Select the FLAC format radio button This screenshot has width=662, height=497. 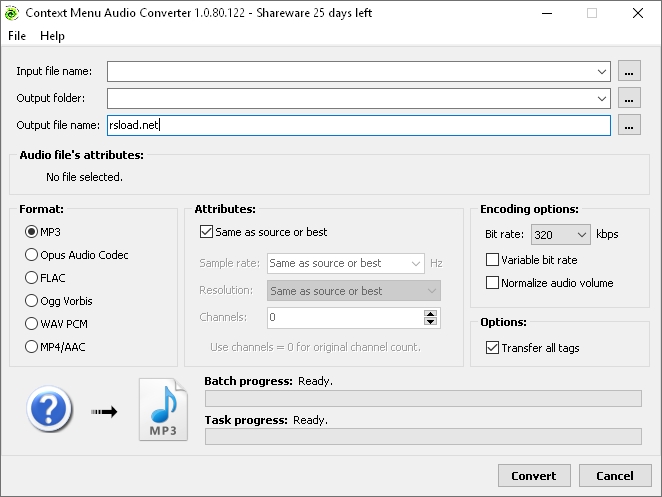32,278
